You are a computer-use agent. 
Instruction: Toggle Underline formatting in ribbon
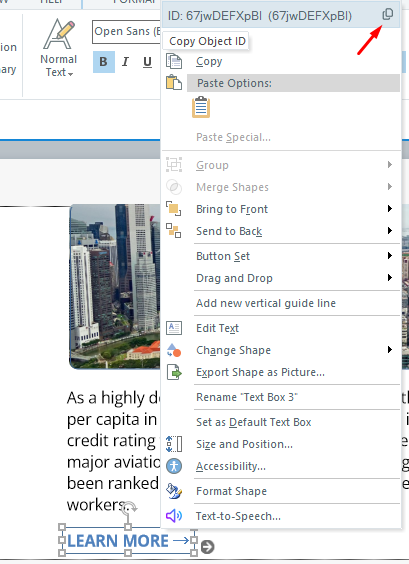(x=147, y=62)
